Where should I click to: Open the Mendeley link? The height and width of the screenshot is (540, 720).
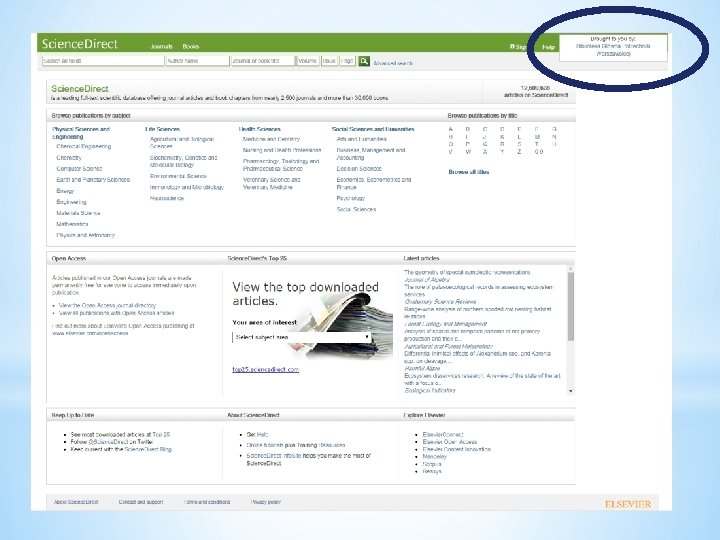point(434,456)
